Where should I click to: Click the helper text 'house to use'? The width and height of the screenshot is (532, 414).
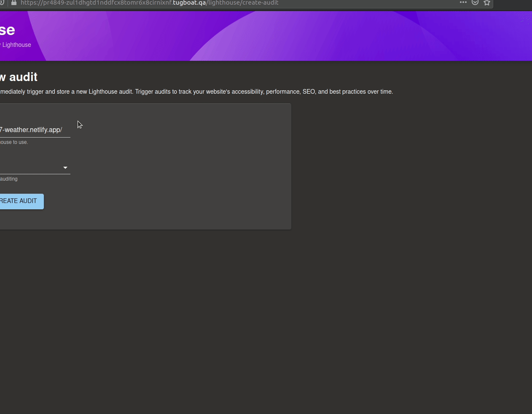[x=14, y=142]
